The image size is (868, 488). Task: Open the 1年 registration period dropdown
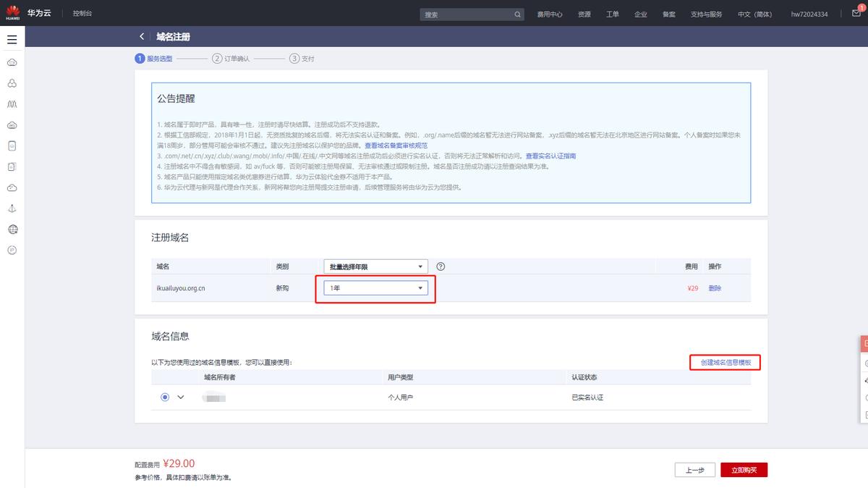[x=375, y=288]
